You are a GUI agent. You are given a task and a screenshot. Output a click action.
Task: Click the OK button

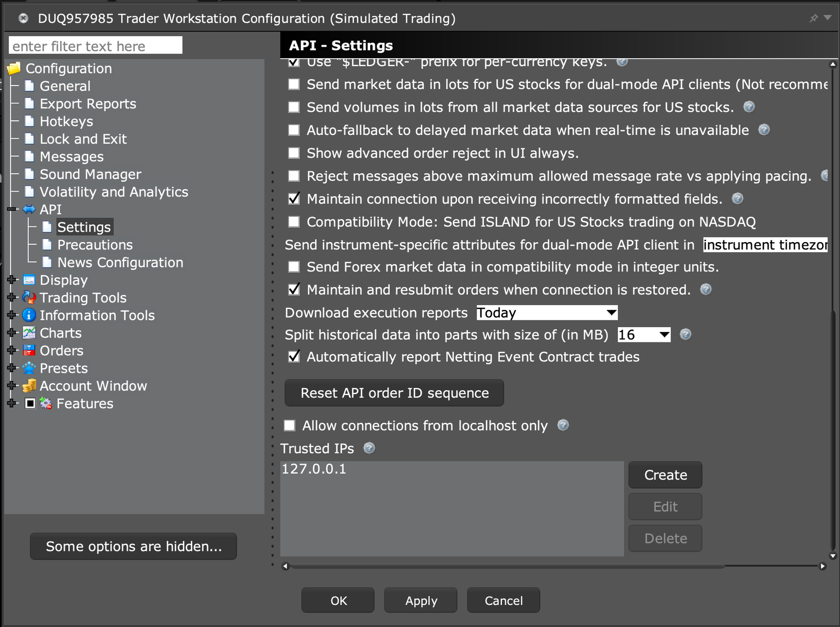(x=338, y=600)
